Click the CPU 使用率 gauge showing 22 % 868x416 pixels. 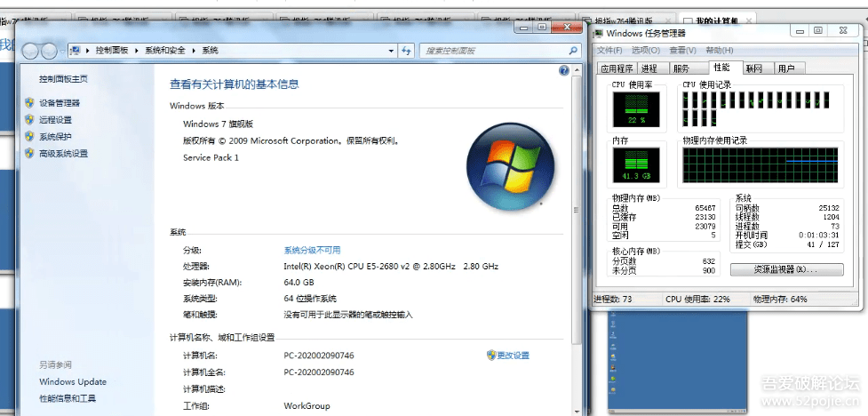[x=636, y=109]
